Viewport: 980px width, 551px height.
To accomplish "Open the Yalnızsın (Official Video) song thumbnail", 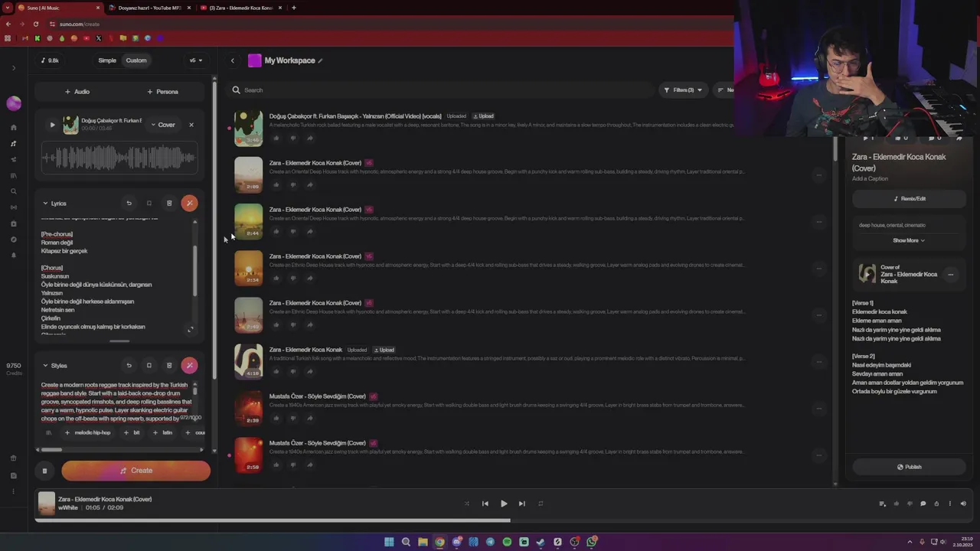I will tap(248, 129).
